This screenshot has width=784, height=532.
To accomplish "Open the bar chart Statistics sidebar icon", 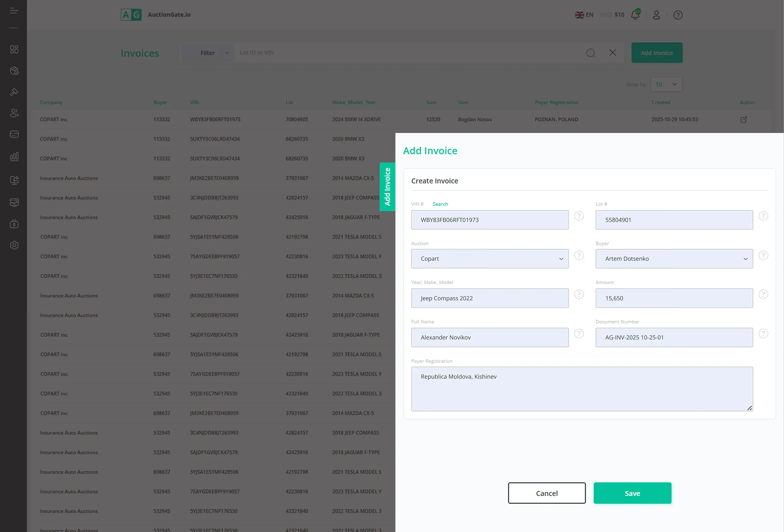I will pos(14,156).
